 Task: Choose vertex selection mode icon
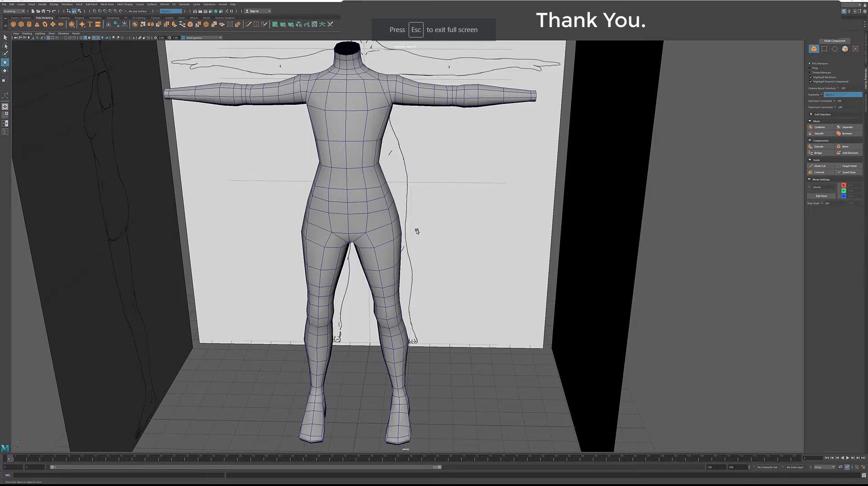tap(824, 49)
